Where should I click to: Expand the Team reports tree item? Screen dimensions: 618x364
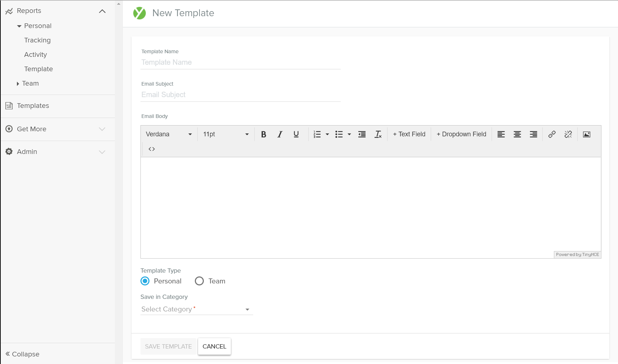[18, 83]
